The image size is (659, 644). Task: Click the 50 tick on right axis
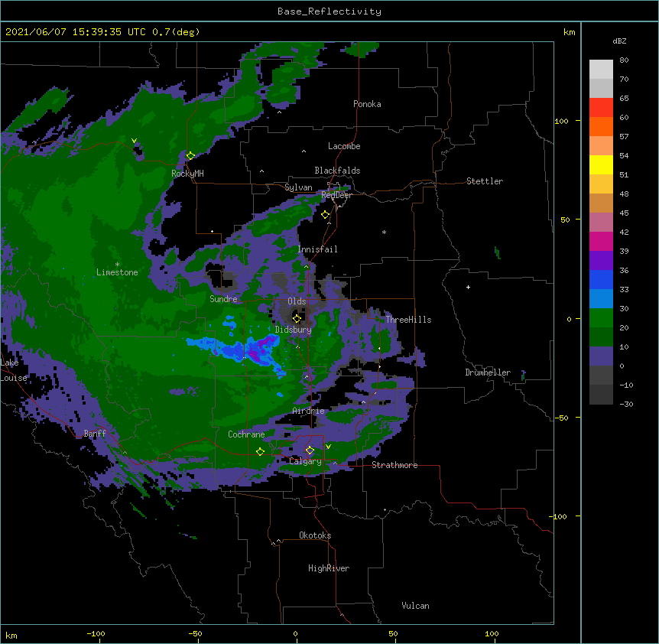click(x=565, y=220)
